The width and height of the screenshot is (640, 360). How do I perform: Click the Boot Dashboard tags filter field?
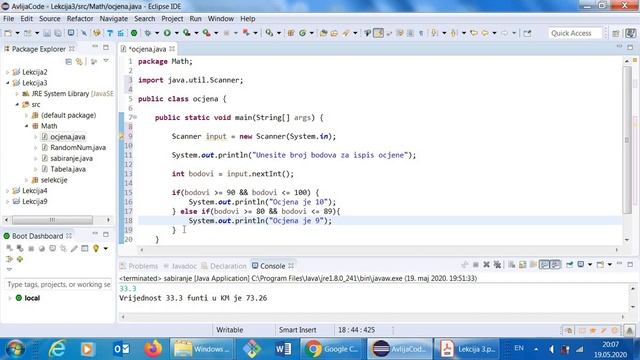click(x=58, y=284)
